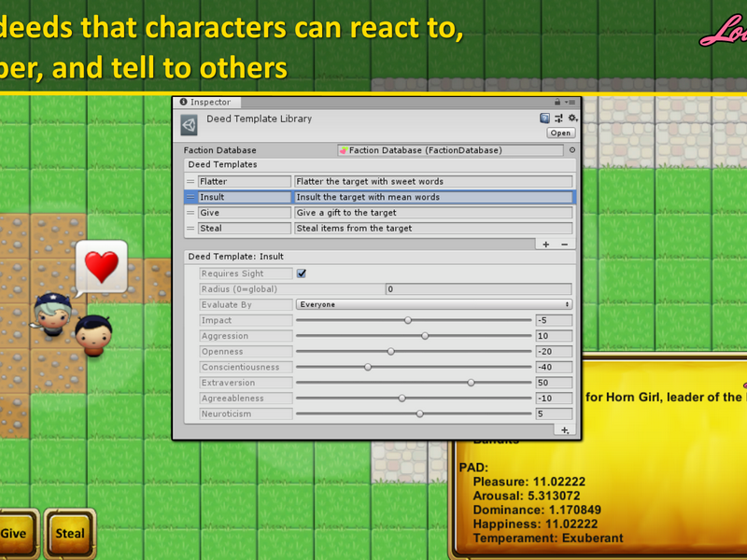Click the preset sliders icon in Inspector header

pos(558,119)
